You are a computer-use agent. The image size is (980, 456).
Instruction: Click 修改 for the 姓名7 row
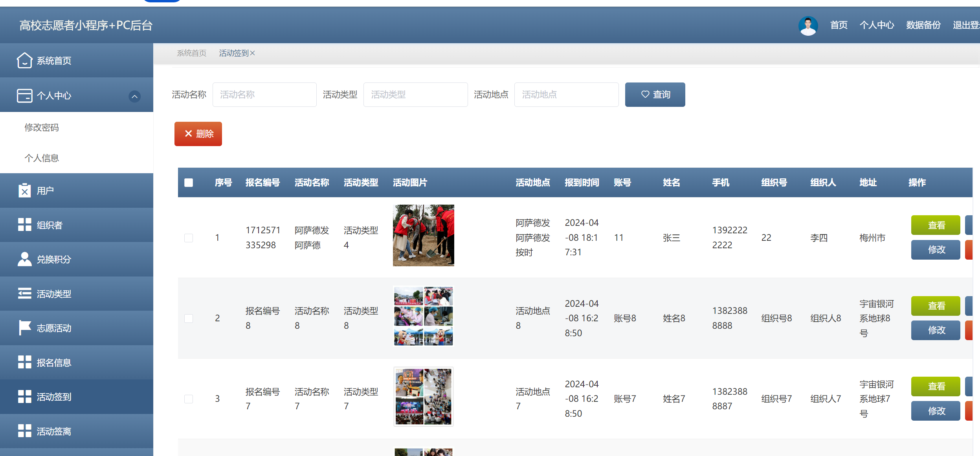[x=936, y=411]
